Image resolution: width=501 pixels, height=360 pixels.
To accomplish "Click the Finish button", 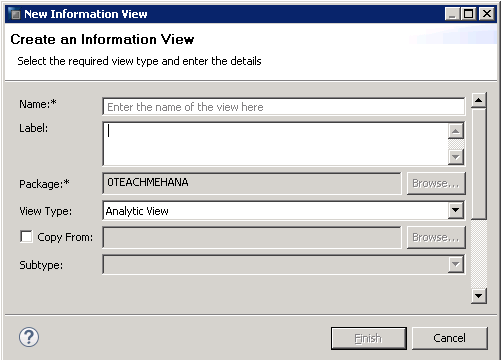I will point(369,338).
